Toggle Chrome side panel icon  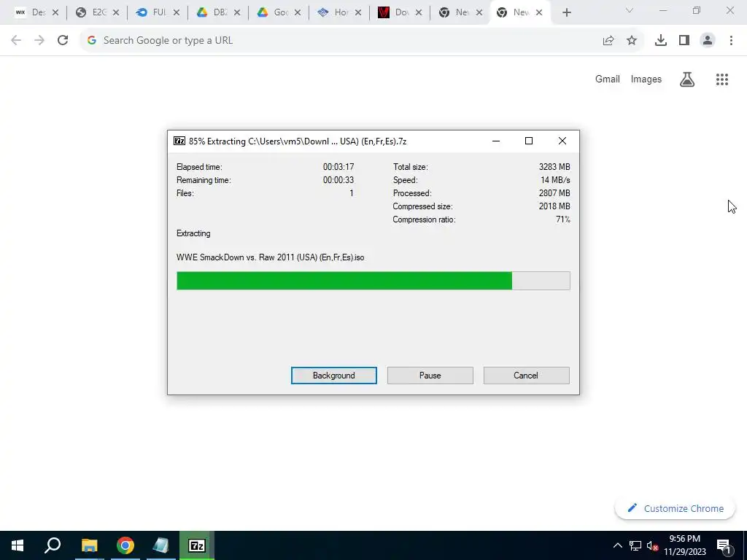point(684,41)
